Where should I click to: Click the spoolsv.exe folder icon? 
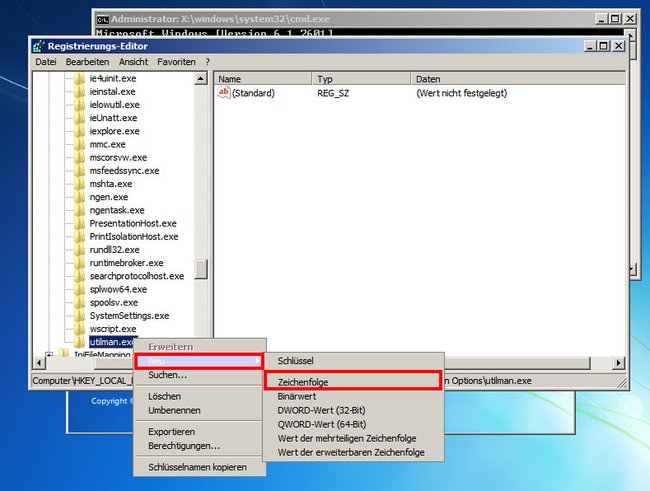point(80,303)
